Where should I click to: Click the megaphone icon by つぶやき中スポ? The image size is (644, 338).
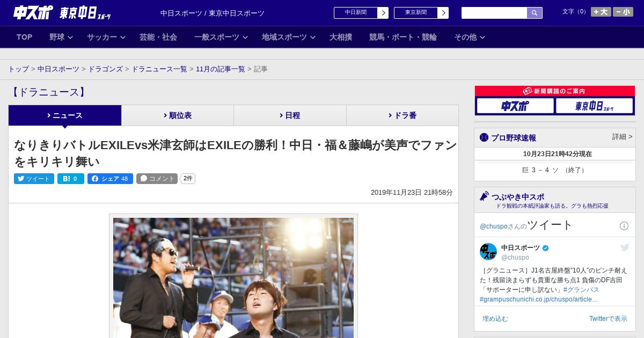tap(484, 196)
